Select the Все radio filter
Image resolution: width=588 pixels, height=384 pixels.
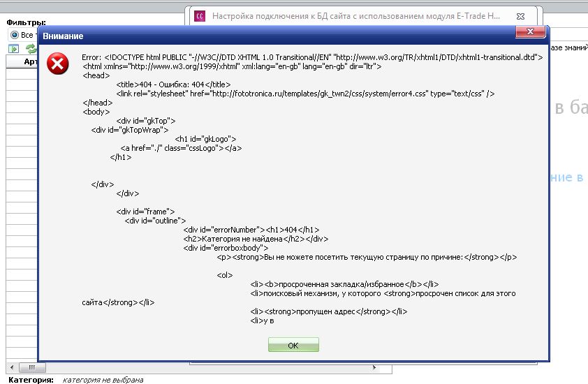15,35
